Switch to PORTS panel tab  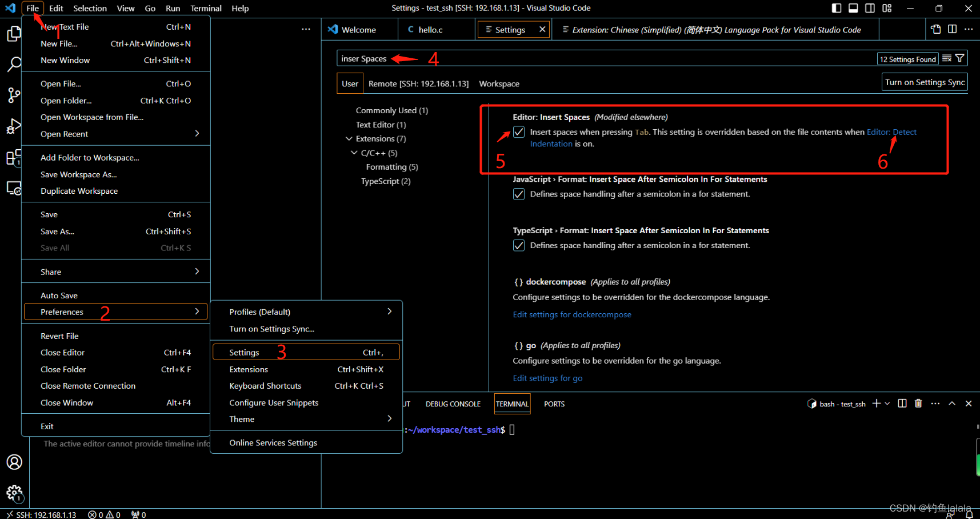[x=554, y=404]
